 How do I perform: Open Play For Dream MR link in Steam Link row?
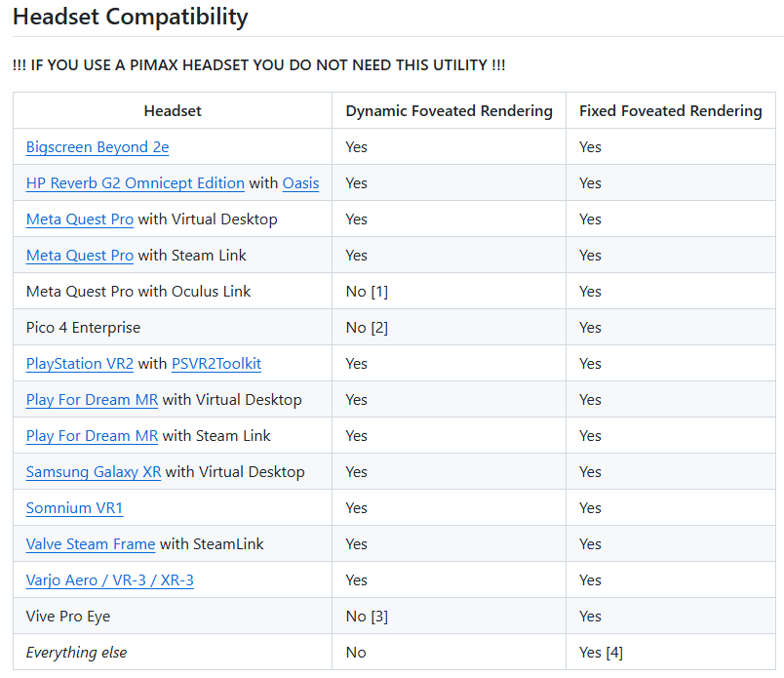[x=92, y=435]
